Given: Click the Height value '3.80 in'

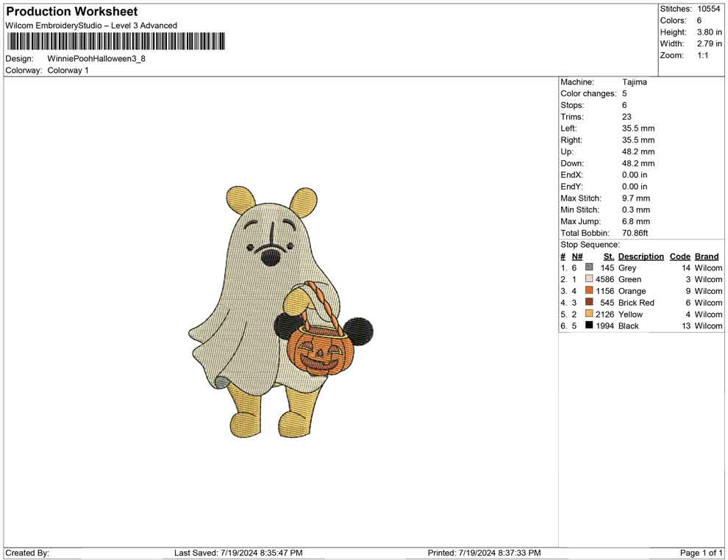Looking at the screenshot, I should click(x=709, y=32).
